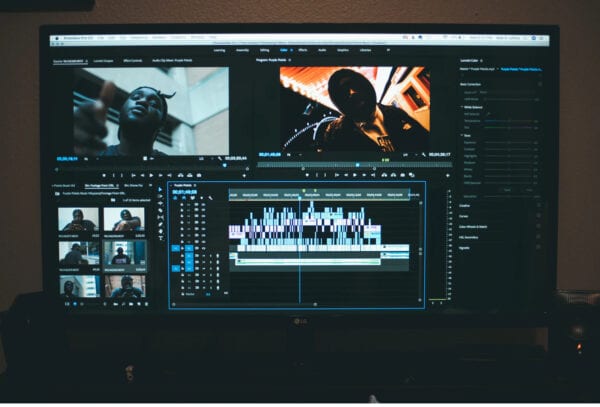Toggle the Curves section checkbox

coord(541,215)
